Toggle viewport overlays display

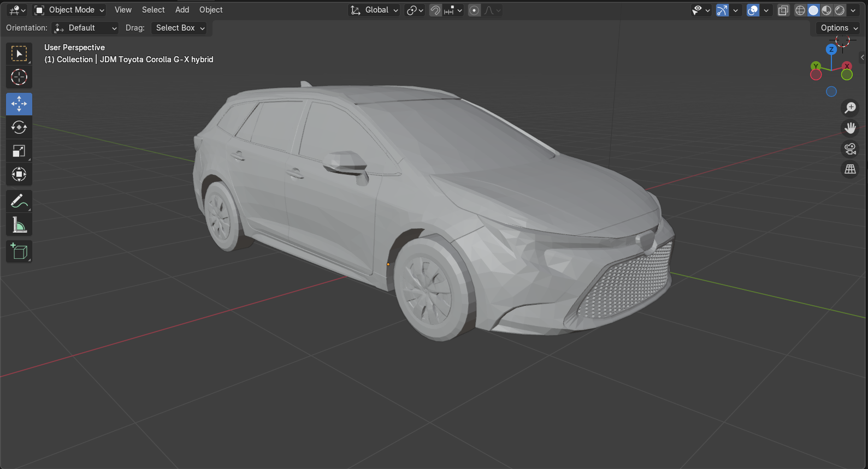tap(753, 10)
